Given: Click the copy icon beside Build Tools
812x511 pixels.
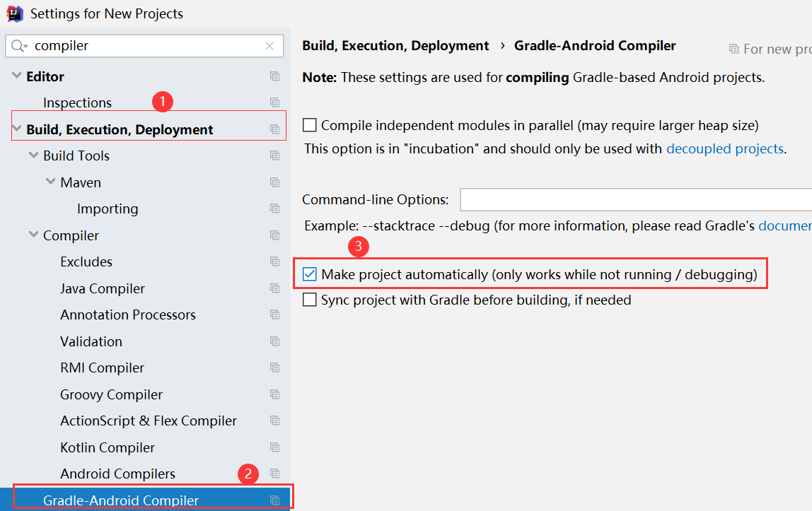Looking at the screenshot, I should 275,155.
